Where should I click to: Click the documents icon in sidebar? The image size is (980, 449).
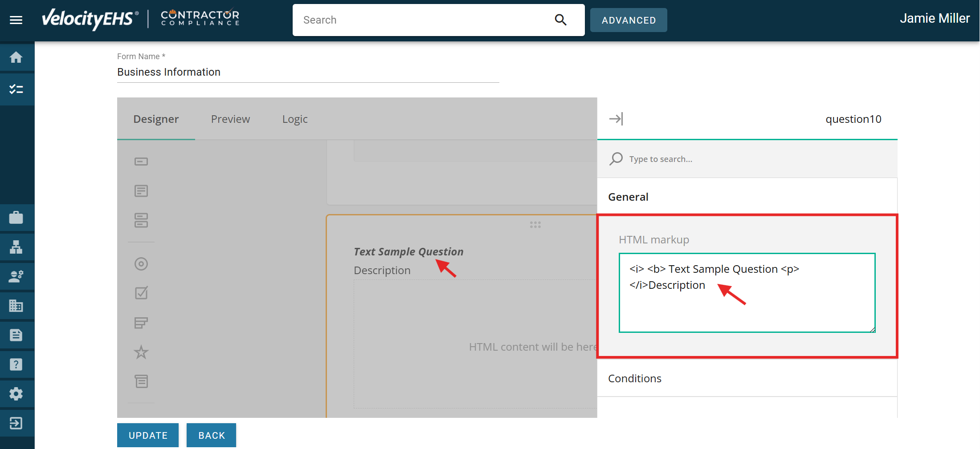pyautogui.click(x=16, y=335)
